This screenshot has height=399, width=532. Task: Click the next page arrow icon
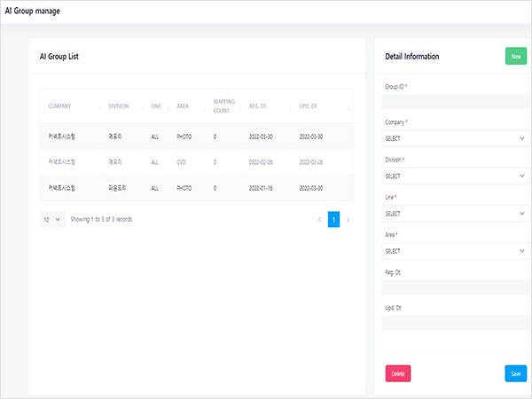click(348, 219)
